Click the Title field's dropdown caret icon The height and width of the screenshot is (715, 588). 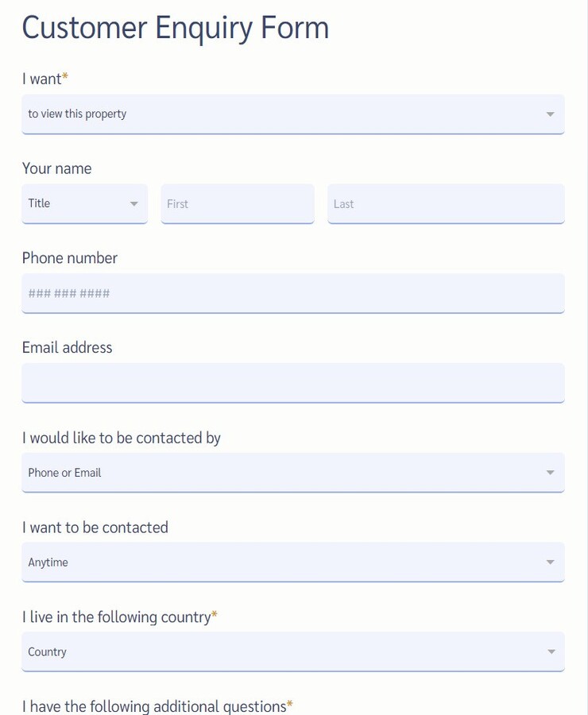(x=133, y=203)
